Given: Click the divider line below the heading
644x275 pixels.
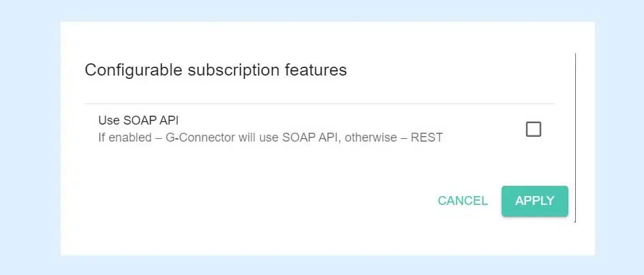Looking at the screenshot, I should click(x=319, y=104).
